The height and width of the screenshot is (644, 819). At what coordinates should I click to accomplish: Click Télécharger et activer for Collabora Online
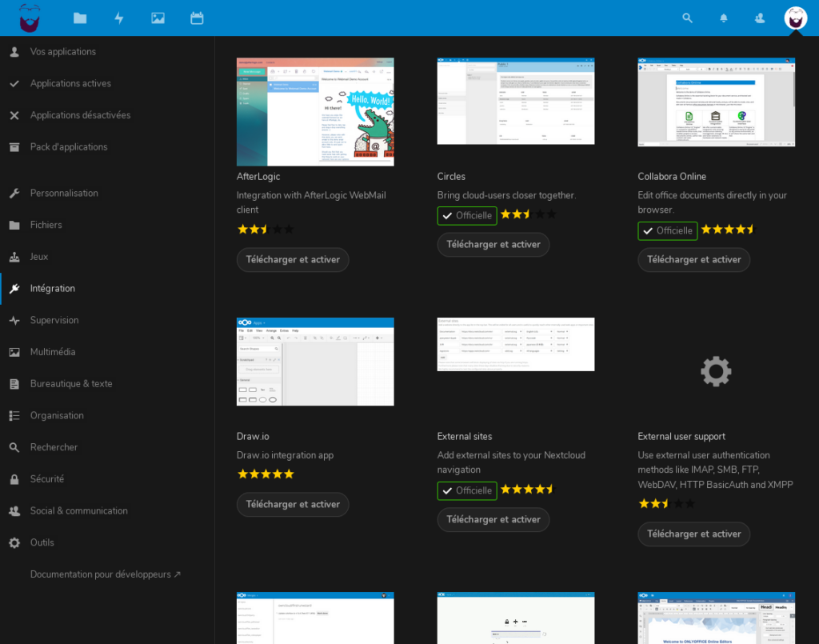693,259
